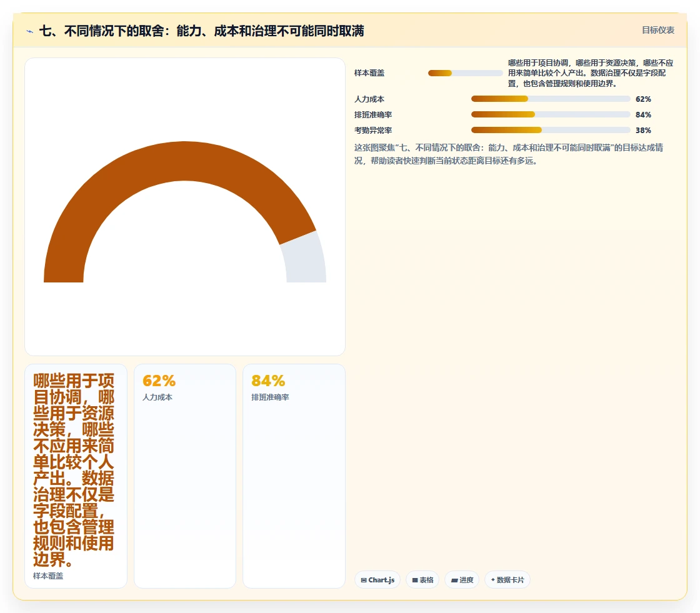The width and height of the screenshot is (700, 613).
Task: Click the 样本覆盖 description text beside bar
Action: 591,73
